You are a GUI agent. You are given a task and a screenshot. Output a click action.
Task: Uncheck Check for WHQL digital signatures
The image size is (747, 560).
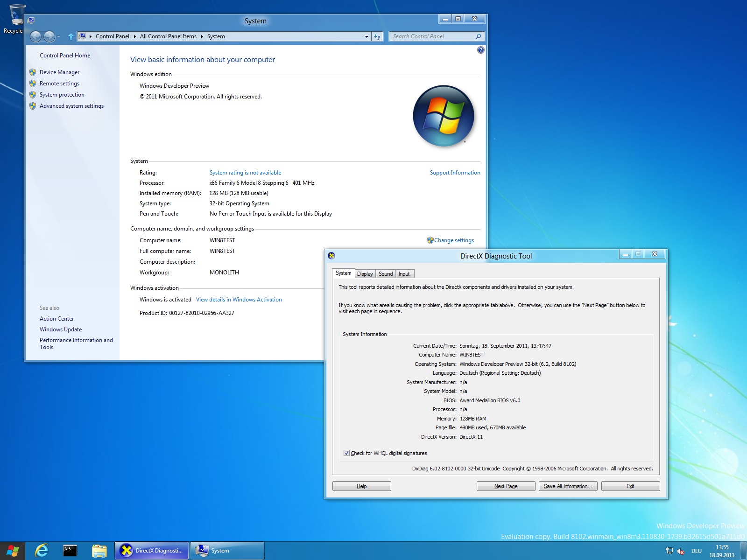click(x=346, y=453)
